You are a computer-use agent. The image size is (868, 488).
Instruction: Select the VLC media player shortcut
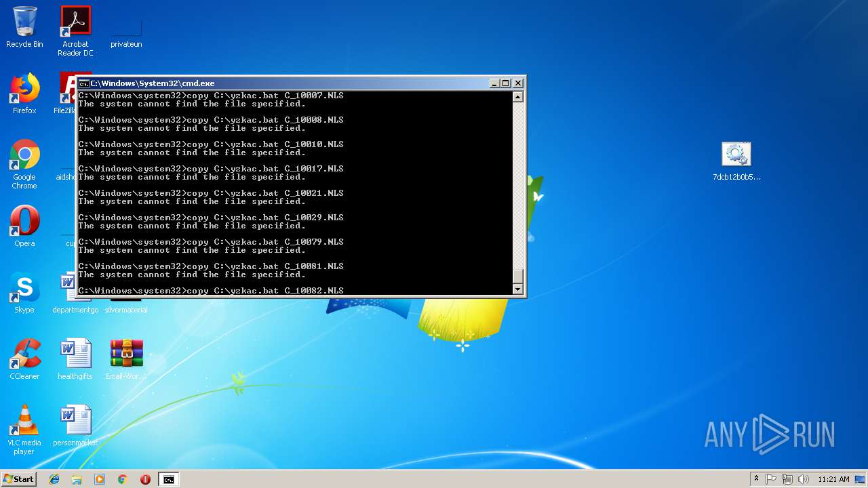24,430
